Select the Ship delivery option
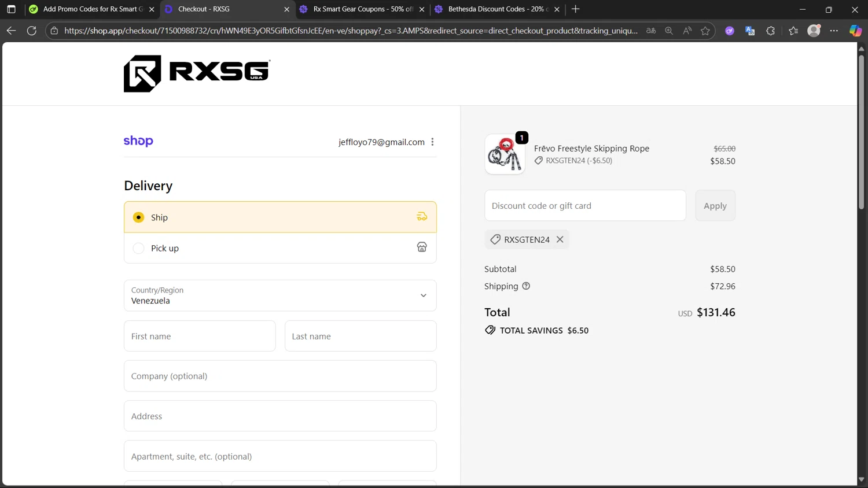This screenshot has width=868, height=488. tap(280, 217)
